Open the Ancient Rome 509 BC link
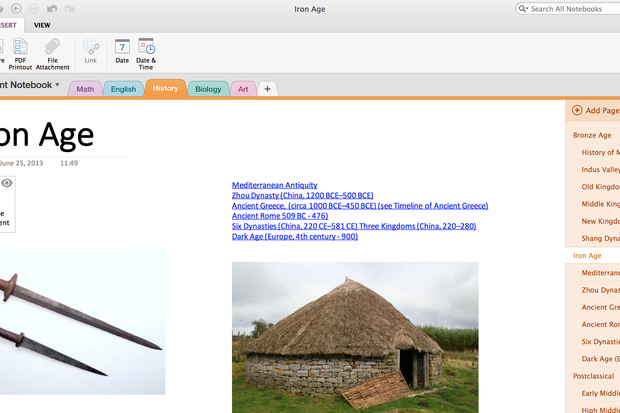Viewport: 620px width, 413px height. (x=280, y=216)
